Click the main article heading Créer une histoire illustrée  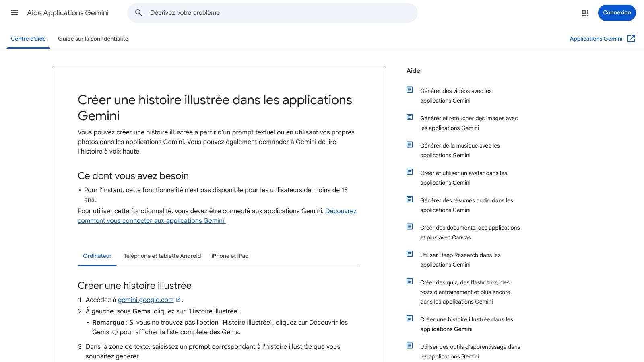(x=215, y=107)
